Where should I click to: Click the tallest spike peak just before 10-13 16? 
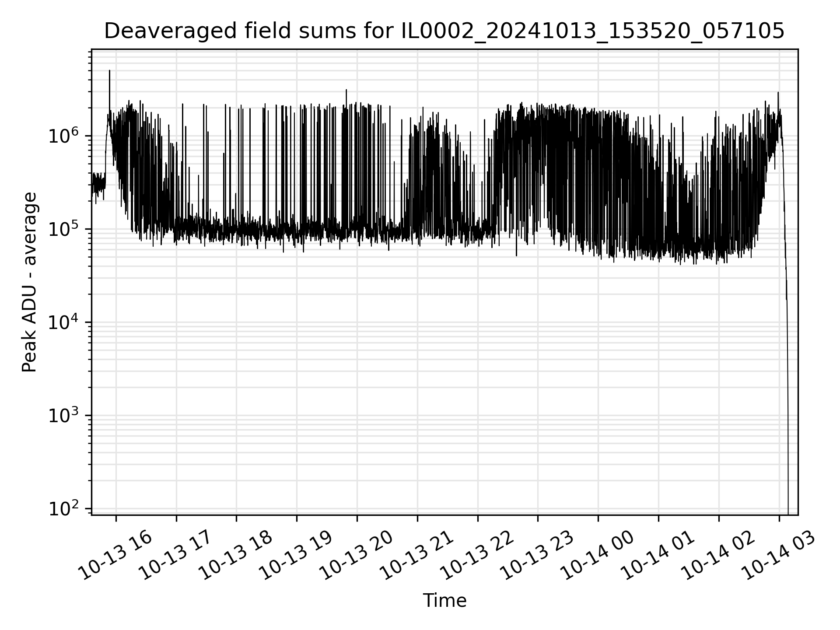pyautogui.click(x=109, y=71)
